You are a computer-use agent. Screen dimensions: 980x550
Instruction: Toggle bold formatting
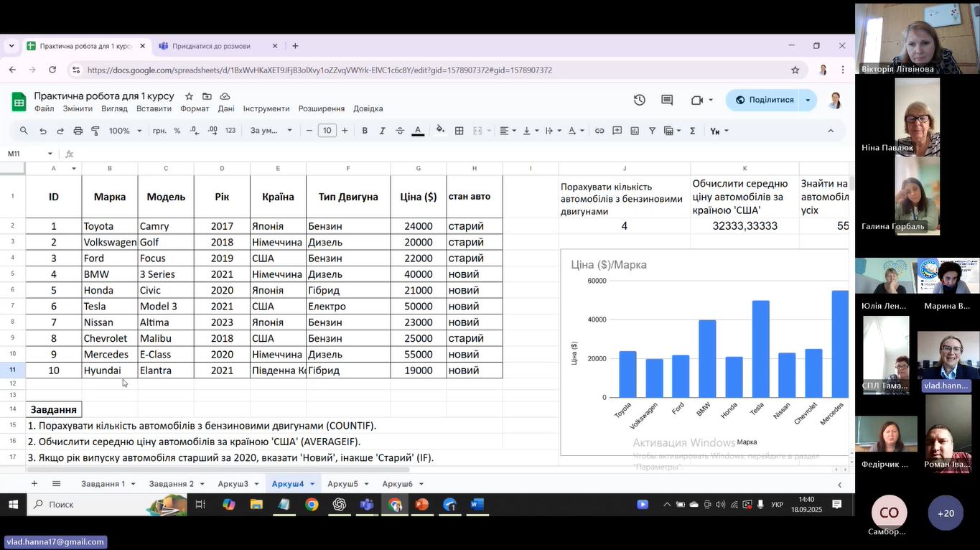(x=365, y=131)
